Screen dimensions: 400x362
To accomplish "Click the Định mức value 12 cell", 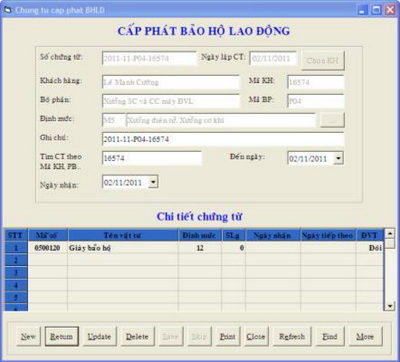I will point(200,248).
